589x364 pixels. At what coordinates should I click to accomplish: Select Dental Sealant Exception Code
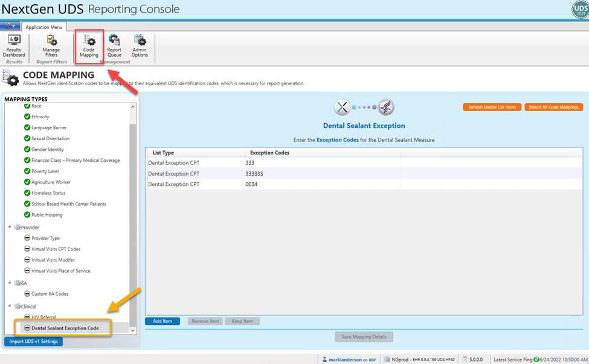click(65, 328)
